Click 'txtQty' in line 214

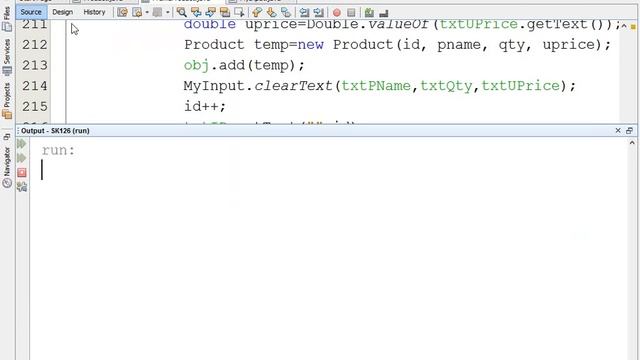click(446, 86)
